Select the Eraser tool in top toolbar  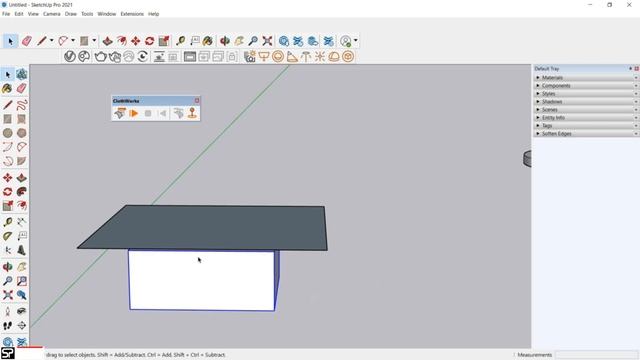click(x=27, y=41)
